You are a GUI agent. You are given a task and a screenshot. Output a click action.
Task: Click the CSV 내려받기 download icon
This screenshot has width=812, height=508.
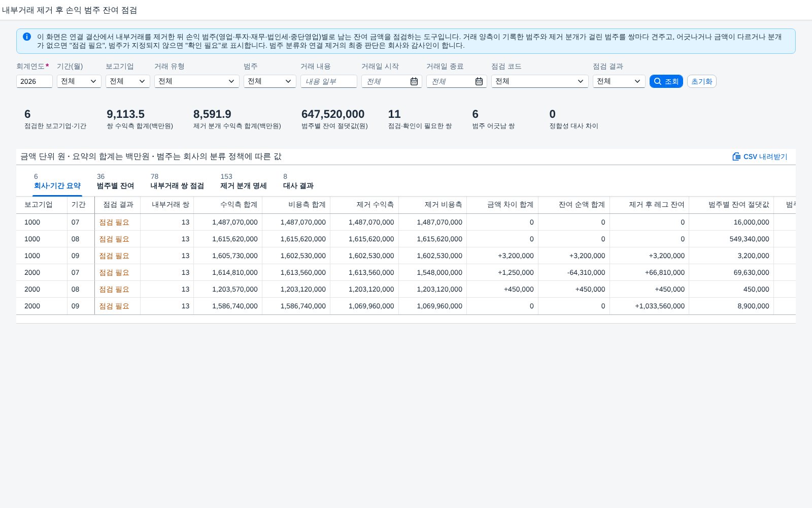[736, 156]
